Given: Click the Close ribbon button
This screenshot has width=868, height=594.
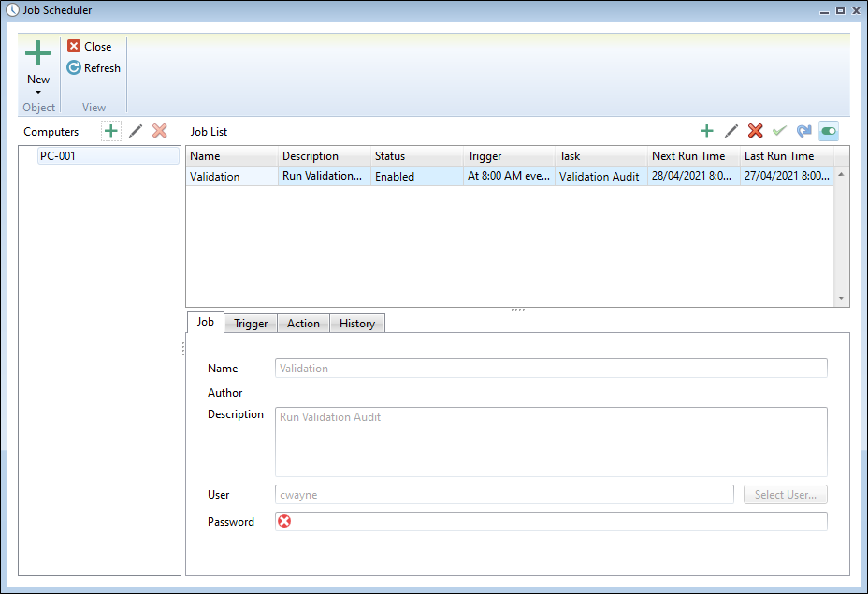Looking at the screenshot, I should 90,47.
